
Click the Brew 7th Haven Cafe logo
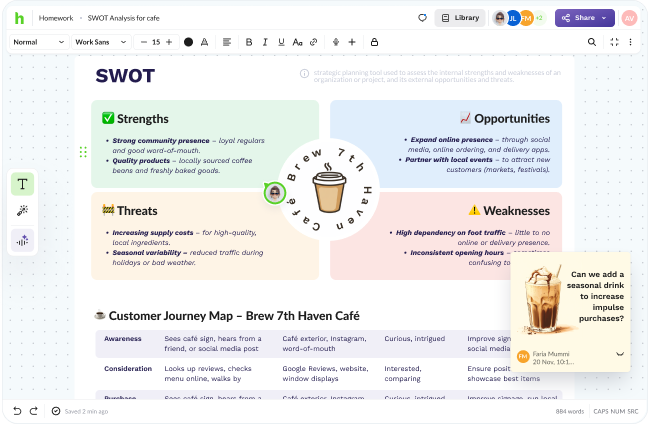point(329,190)
